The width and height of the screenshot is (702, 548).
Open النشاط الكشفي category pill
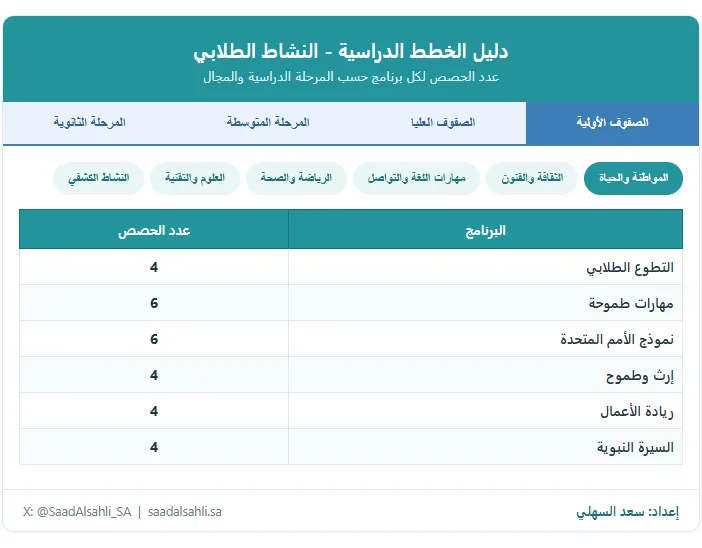click(x=98, y=178)
